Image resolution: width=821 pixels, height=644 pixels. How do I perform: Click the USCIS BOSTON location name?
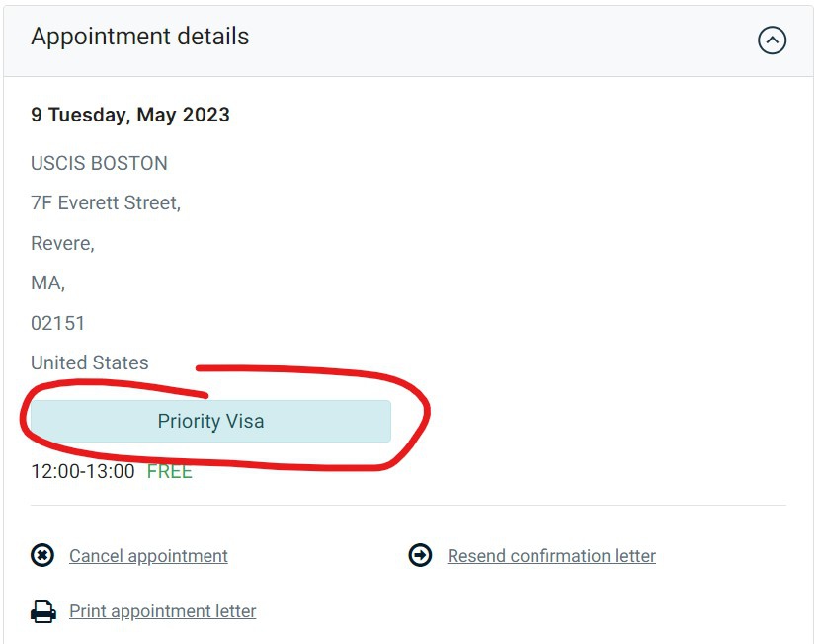(99, 163)
